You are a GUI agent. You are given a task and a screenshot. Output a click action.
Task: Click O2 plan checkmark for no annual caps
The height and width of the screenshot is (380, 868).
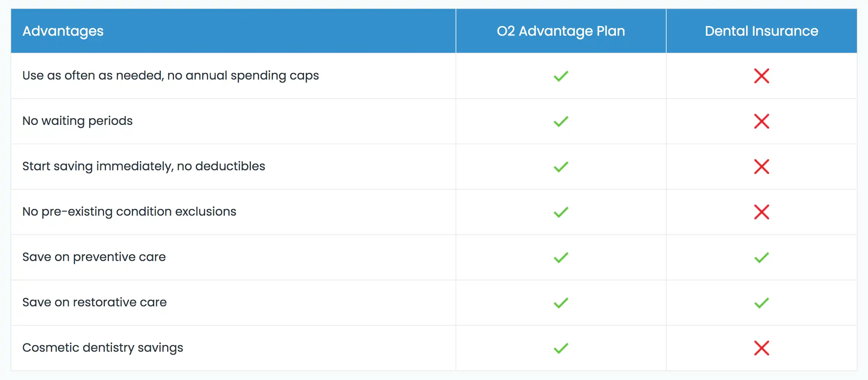[561, 76]
